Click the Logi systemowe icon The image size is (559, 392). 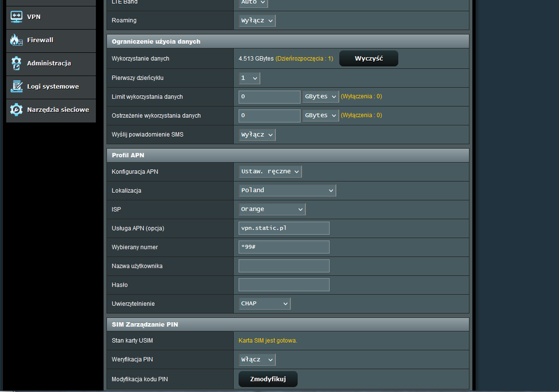click(x=16, y=87)
